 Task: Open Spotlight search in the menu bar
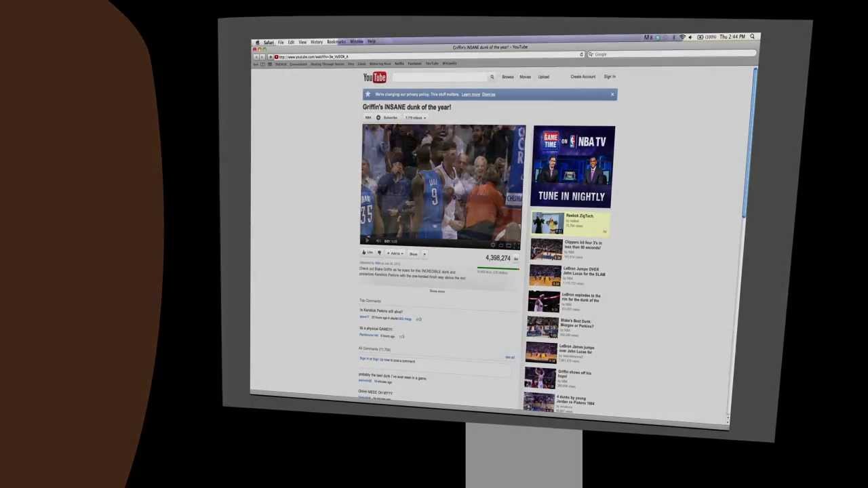752,36
